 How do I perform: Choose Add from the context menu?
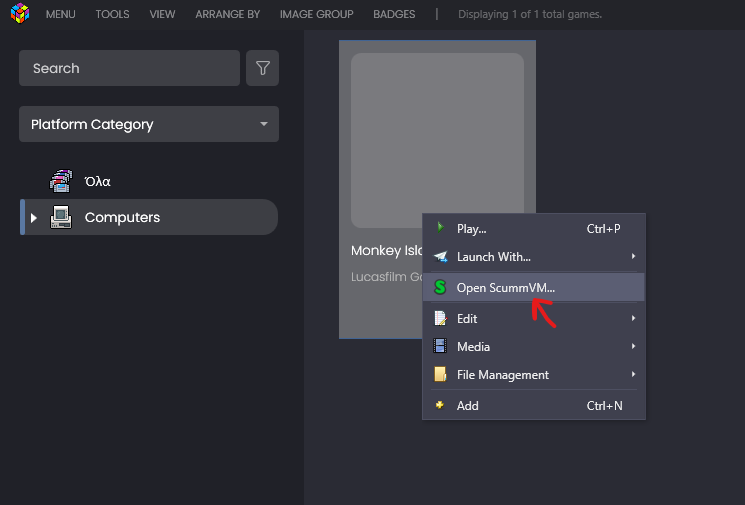[x=468, y=405]
